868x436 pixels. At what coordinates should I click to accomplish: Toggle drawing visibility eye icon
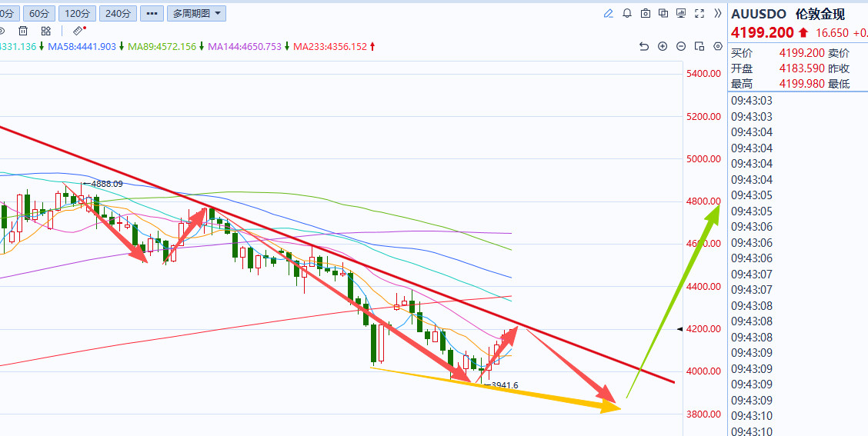[2, 31]
